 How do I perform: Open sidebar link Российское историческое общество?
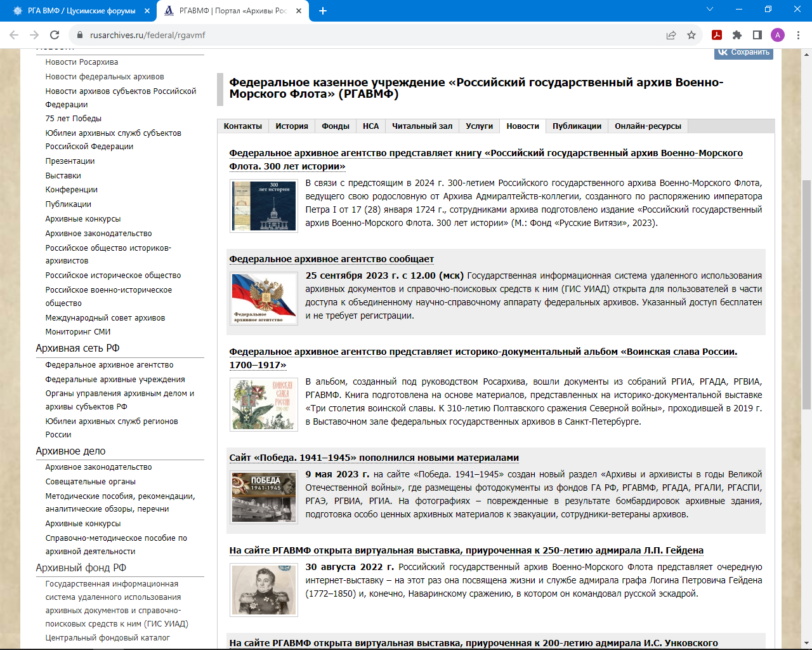(114, 275)
